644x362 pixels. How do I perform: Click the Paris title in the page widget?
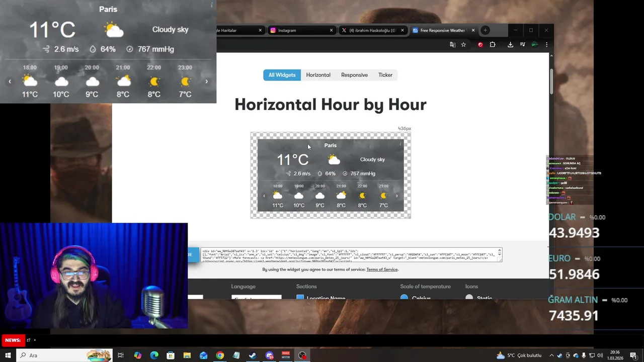point(331,145)
